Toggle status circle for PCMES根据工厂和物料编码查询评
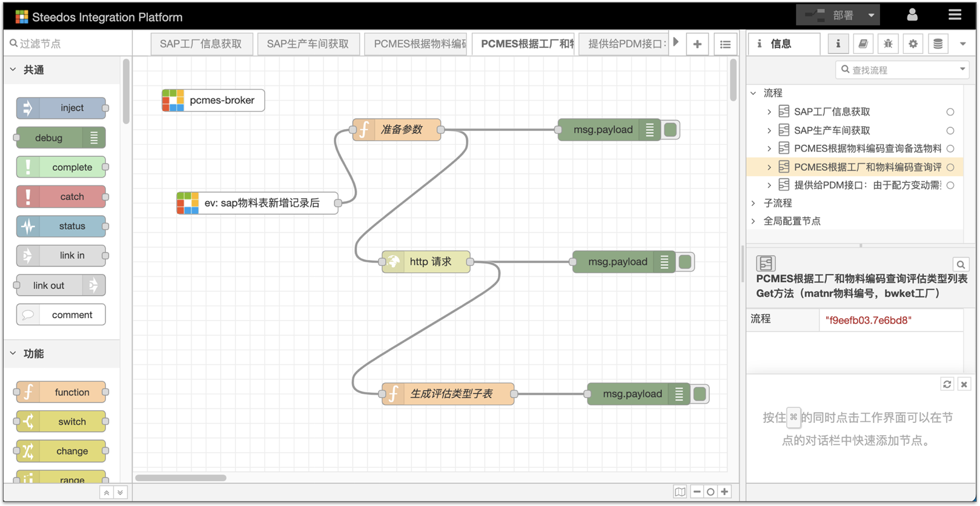 pos(950,167)
